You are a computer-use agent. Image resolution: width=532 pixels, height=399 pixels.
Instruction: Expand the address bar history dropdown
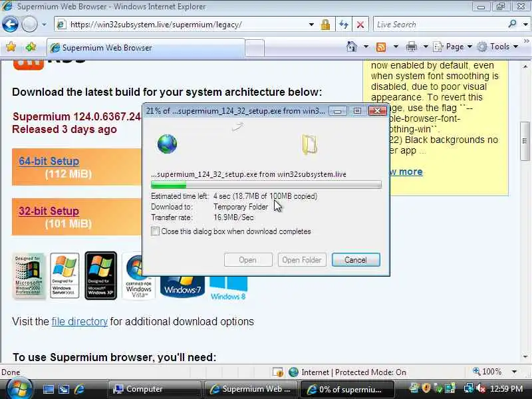click(311, 25)
